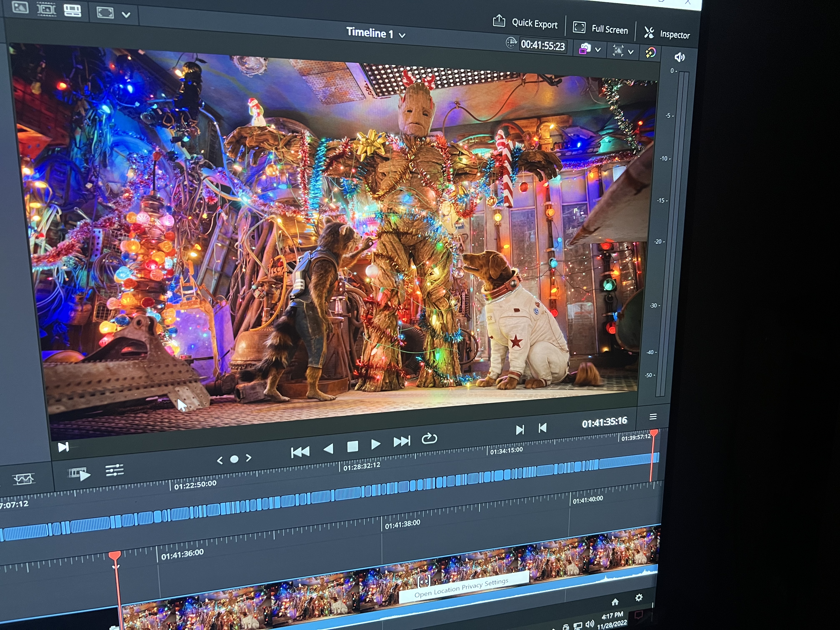Click the taskbar network icon

577,625
